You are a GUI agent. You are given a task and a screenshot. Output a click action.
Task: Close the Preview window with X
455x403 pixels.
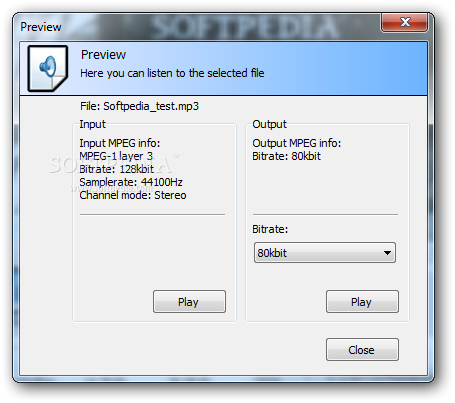tap(405, 23)
